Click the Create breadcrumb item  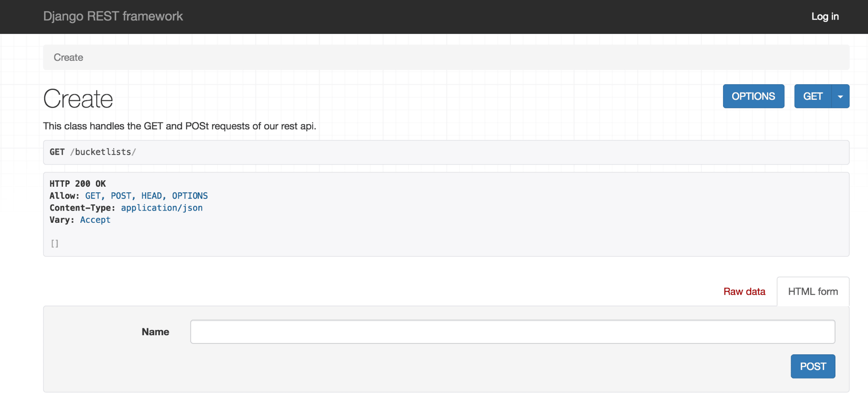click(68, 57)
